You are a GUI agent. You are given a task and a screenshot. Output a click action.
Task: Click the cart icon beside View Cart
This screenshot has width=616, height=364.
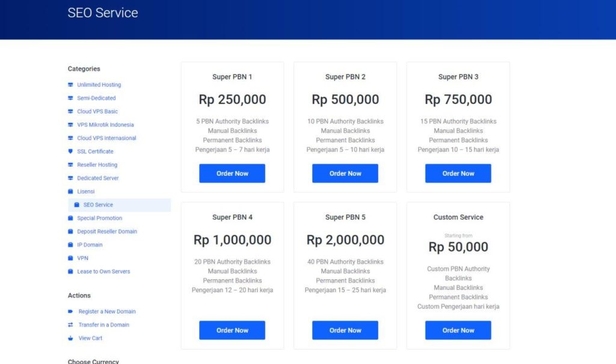[70, 338]
